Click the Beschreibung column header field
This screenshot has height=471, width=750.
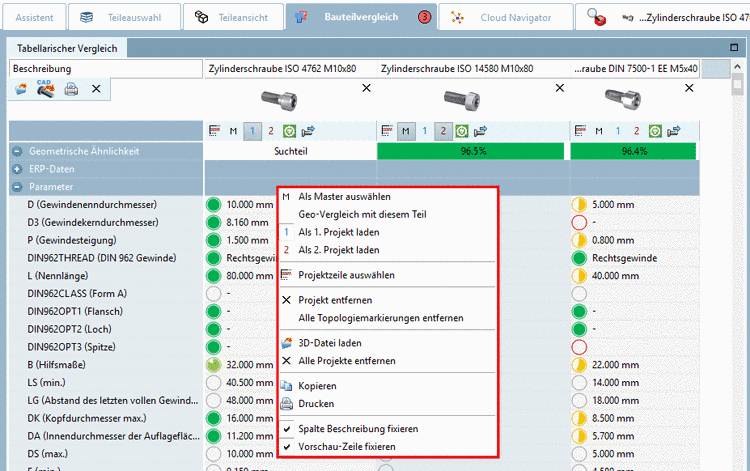click(x=106, y=68)
